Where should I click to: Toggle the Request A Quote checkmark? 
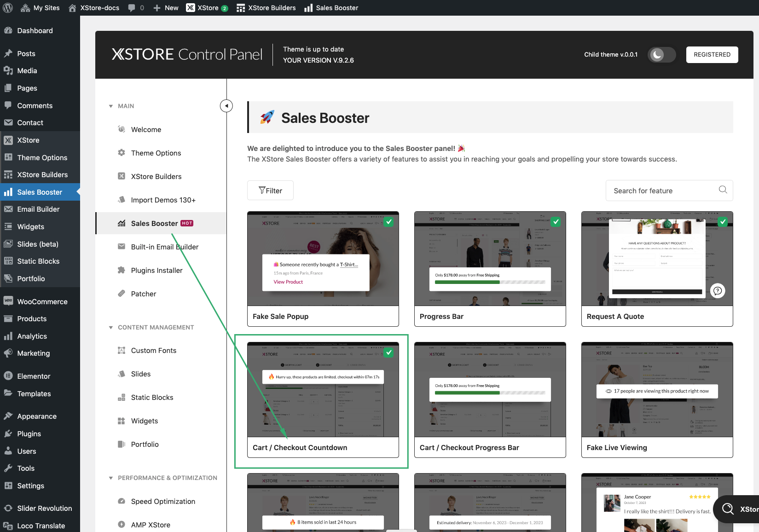723,222
